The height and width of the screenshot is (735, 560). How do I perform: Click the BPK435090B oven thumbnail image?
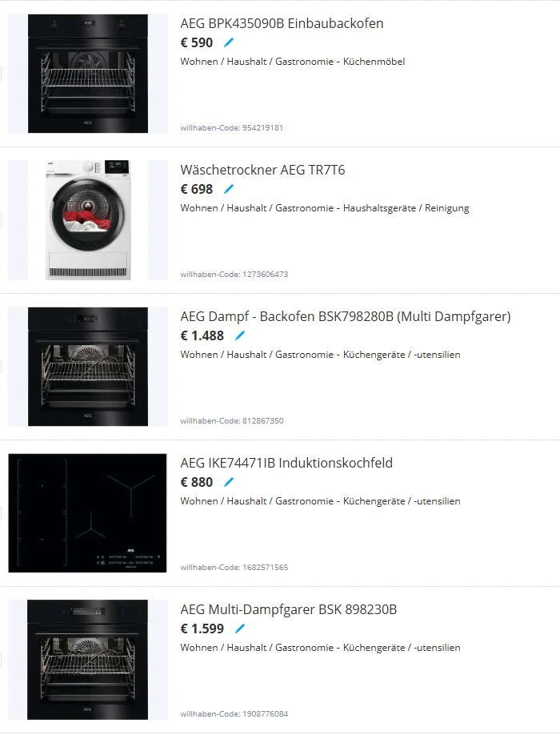click(x=88, y=74)
